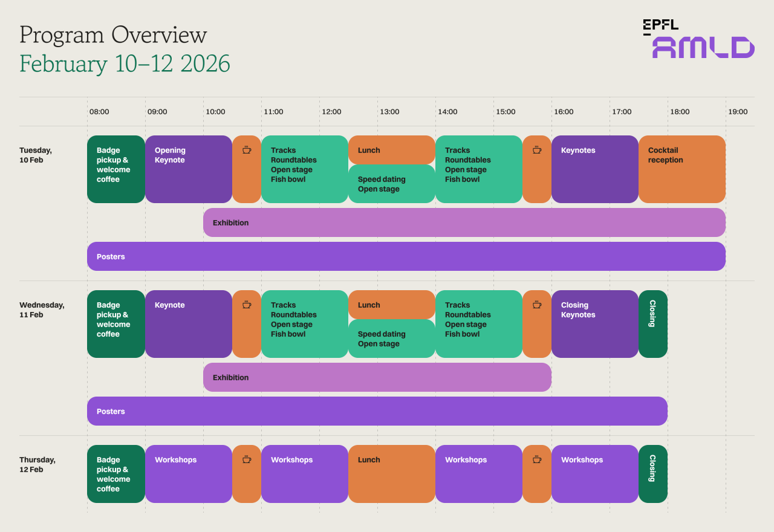774x532 pixels.
Task: Click Thursday morning coffee break cup icon
Action: (247, 459)
